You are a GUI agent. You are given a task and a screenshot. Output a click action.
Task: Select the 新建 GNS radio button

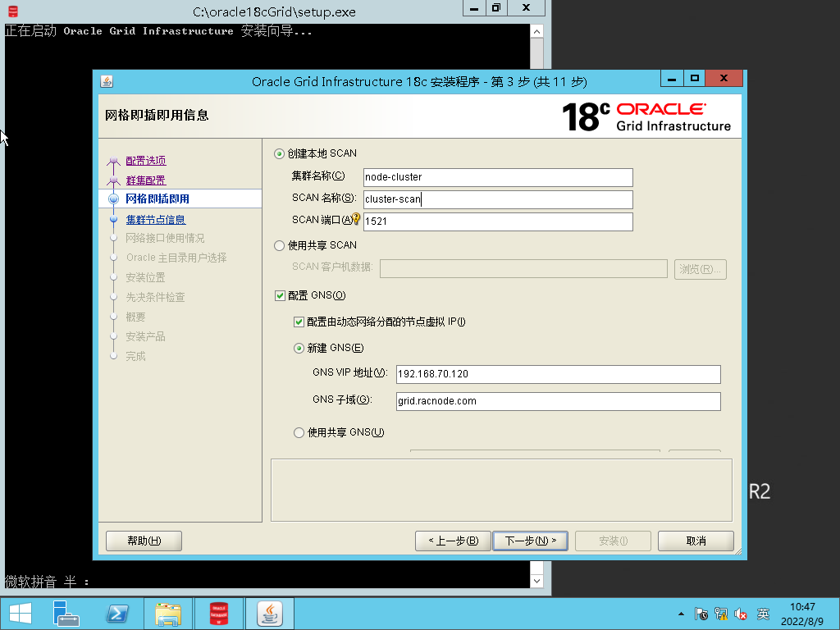tap(299, 348)
